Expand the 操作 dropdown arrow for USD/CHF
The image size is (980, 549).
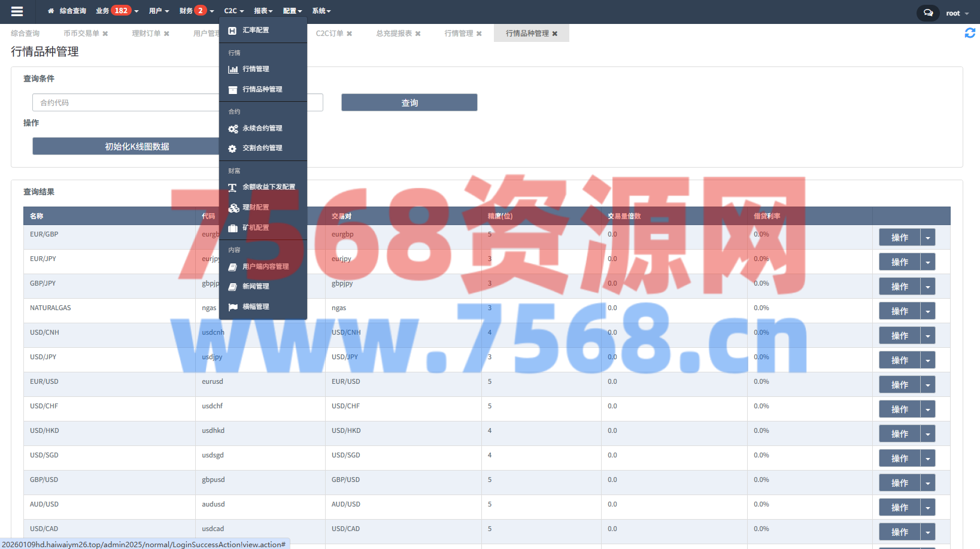927,410
